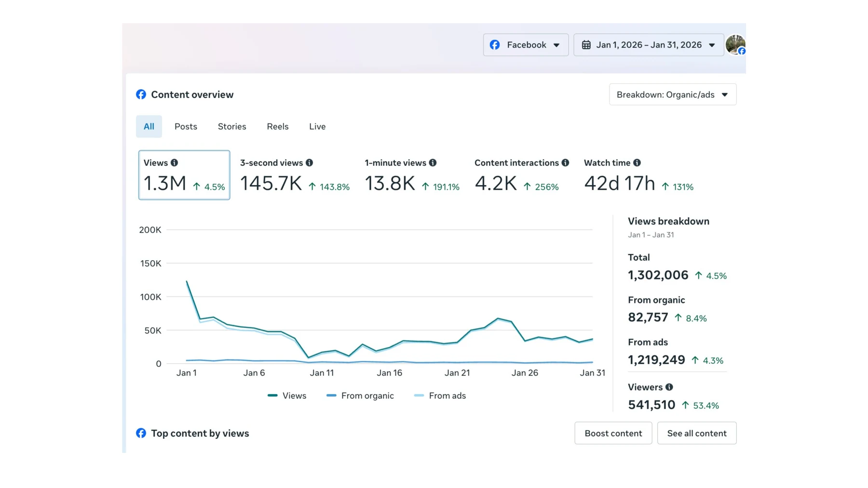Click the info icon next to 3-second views
868x488 pixels.
coord(309,163)
